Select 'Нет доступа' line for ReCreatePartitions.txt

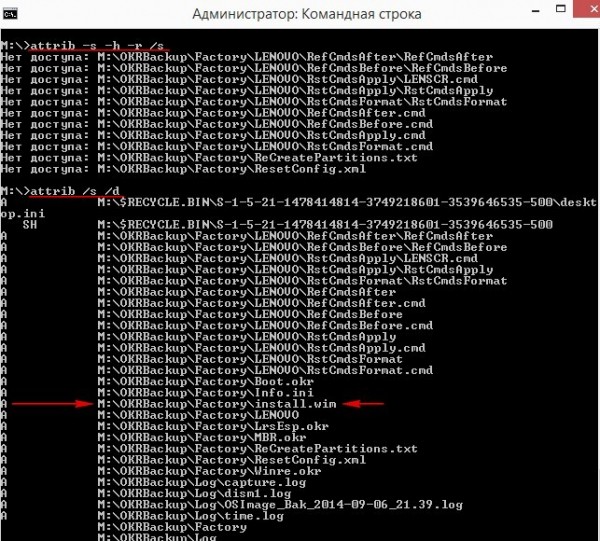209,158
